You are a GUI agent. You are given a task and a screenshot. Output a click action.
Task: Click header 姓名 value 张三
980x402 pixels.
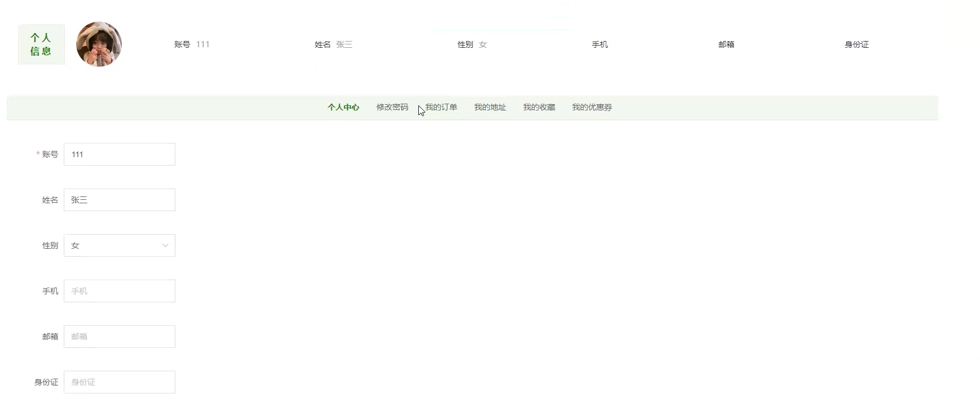click(x=344, y=44)
